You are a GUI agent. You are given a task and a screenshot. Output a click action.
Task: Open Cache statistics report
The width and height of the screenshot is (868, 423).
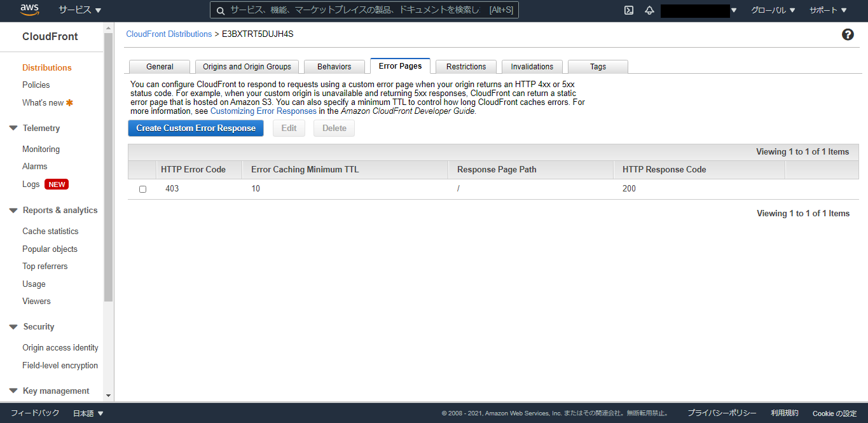pyautogui.click(x=50, y=231)
